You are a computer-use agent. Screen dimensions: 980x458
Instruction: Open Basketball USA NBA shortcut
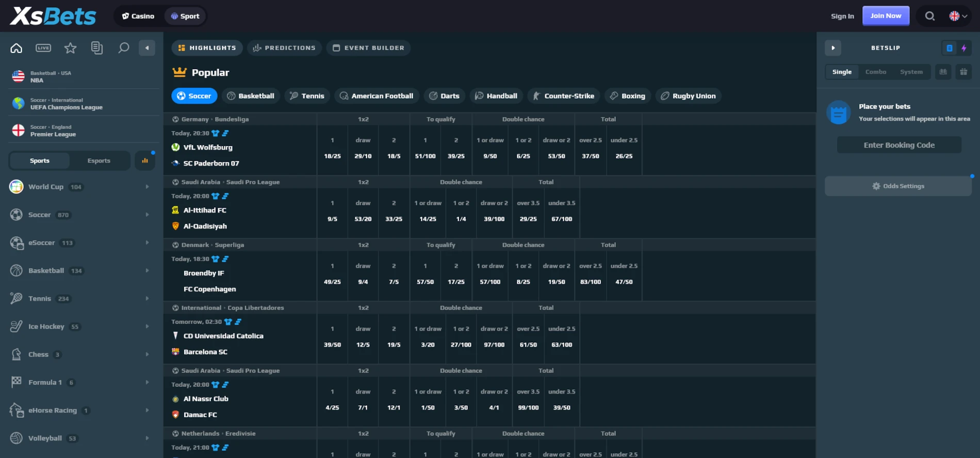point(83,76)
